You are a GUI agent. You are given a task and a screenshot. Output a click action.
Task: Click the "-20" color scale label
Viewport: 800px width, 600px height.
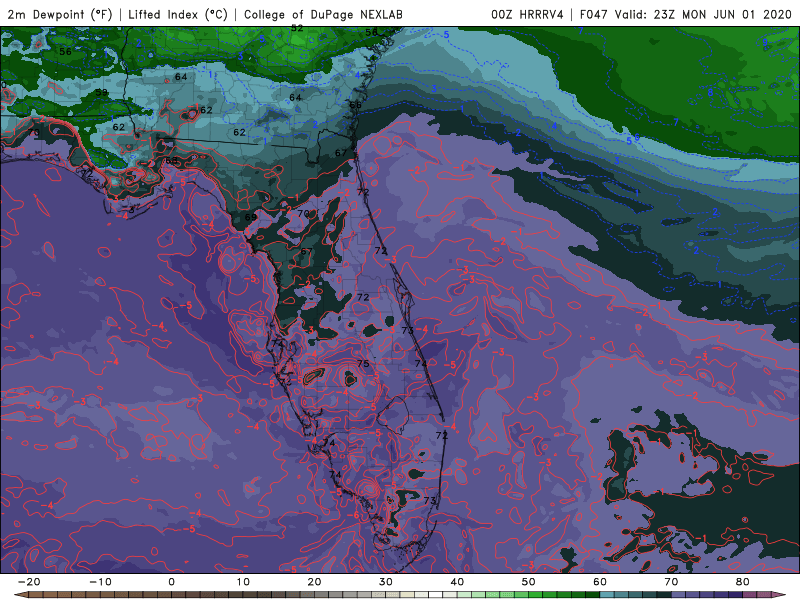[29, 582]
